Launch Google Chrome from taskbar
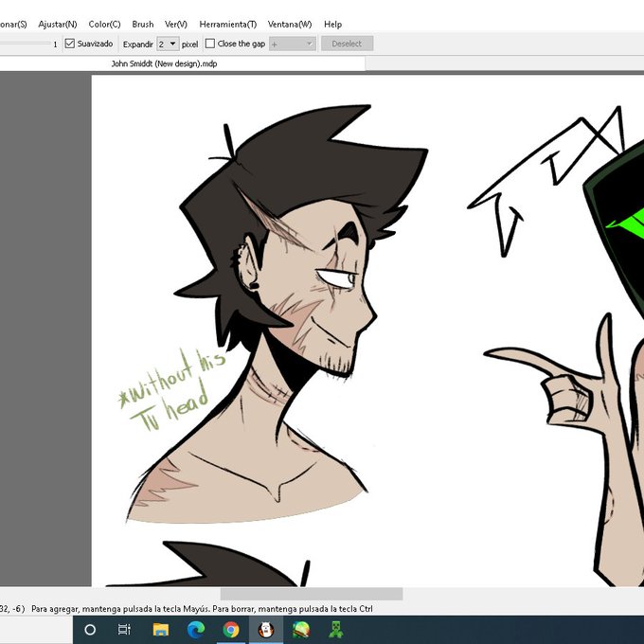This screenshot has width=644, height=644. coord(231,630)
